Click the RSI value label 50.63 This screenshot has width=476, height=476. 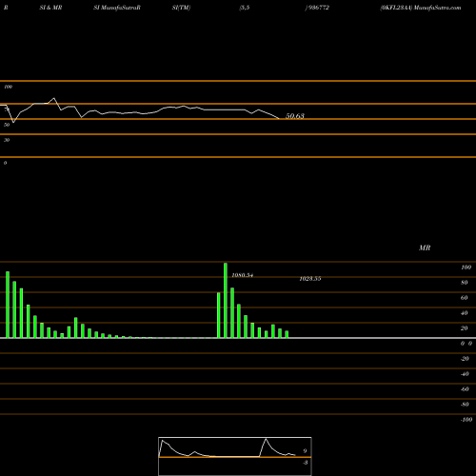pos(295,116)
